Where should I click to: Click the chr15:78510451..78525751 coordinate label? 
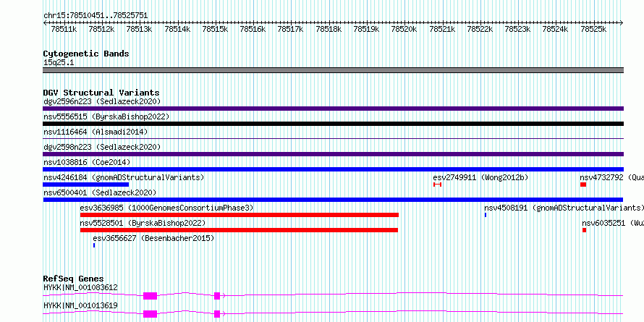pyautogui.click(x=96, y=15)
